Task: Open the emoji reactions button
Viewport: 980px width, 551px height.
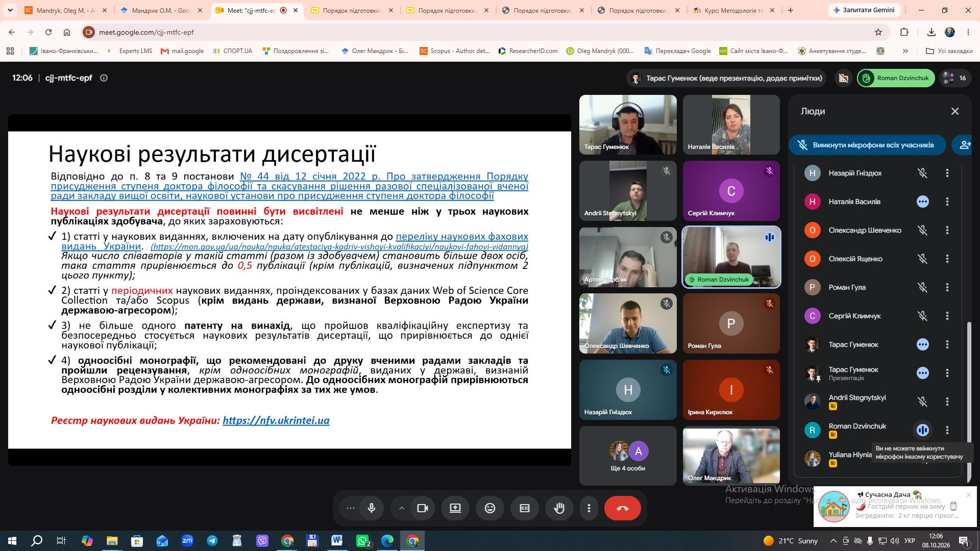Action: (x=490, y=508)
